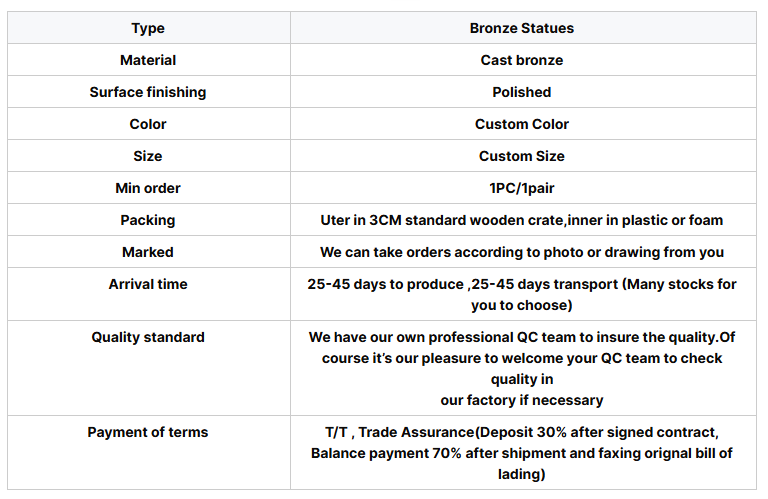Click the Size row label
The height and width of the screenshot is (499, 768).
[x=148, y=156]
